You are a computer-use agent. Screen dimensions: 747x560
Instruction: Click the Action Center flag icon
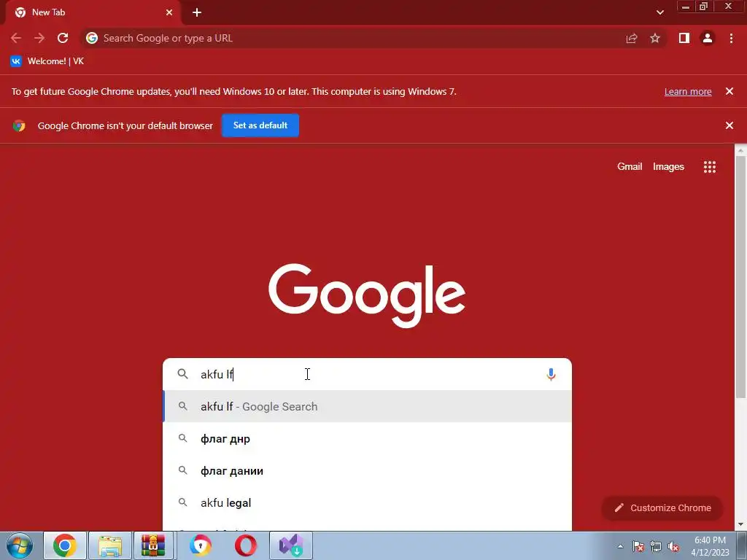[x=638, y=546]
